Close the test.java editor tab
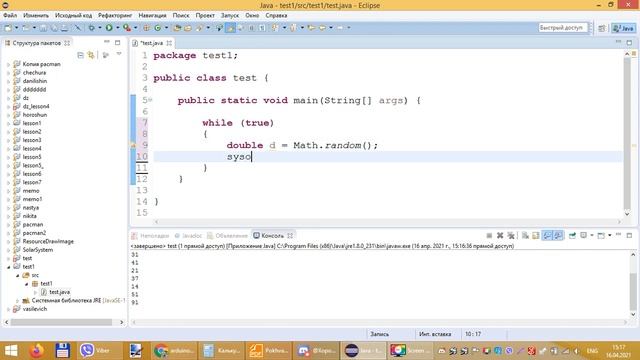Screen dimensions: 640x360 pyautogui.click(x=169, y=43)
